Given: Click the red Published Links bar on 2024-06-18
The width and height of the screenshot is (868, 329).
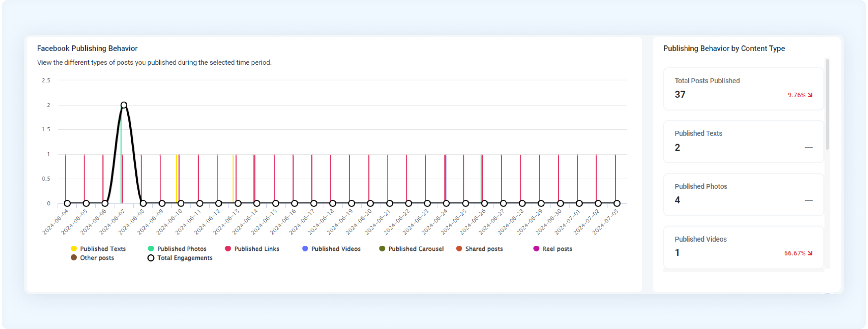Looking at the screenshot, I should click(x=330, y=179).
